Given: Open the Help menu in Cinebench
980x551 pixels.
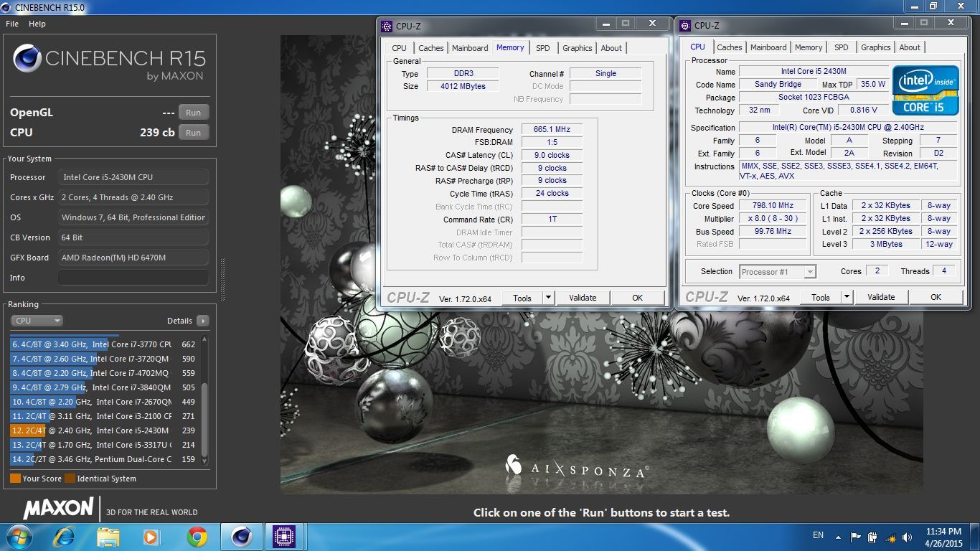Looking at the screenshot, I should coord(37,24).
